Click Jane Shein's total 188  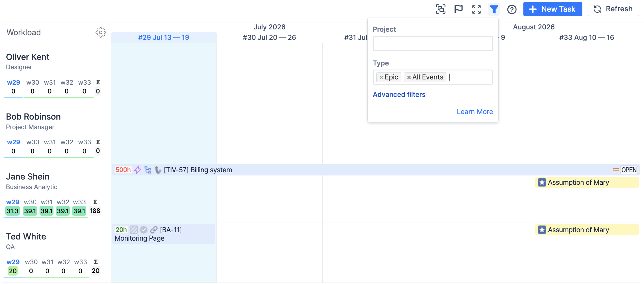(95, 211)
